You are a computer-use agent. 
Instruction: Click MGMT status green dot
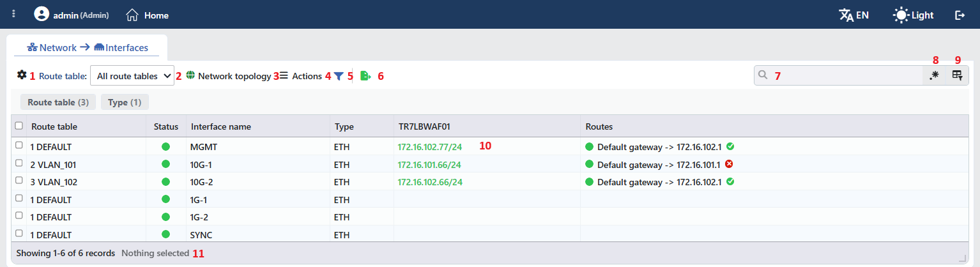[166, 146]
